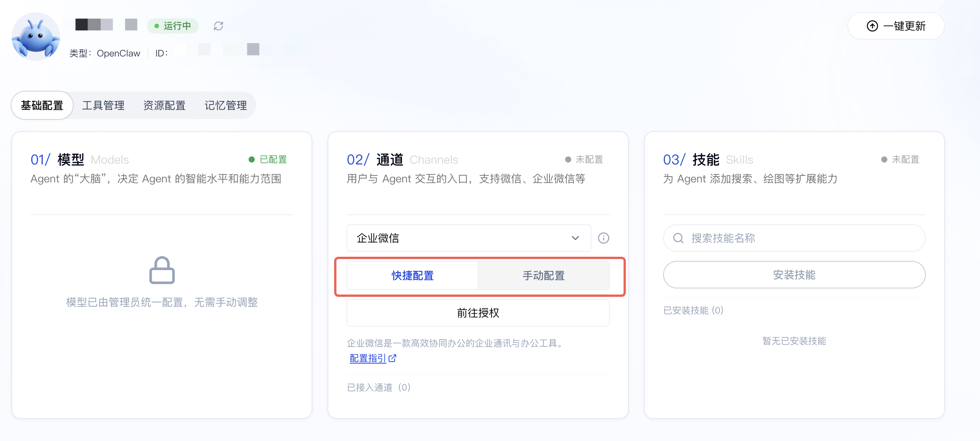Click the 安装技能 button
The width and height of the screenshot is (980, 441).
coord(794,275)
